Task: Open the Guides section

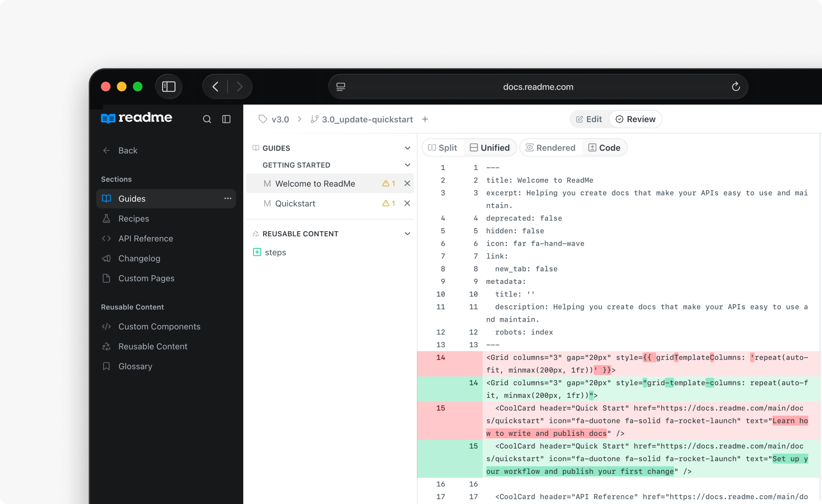Action: tap(166, 199)
